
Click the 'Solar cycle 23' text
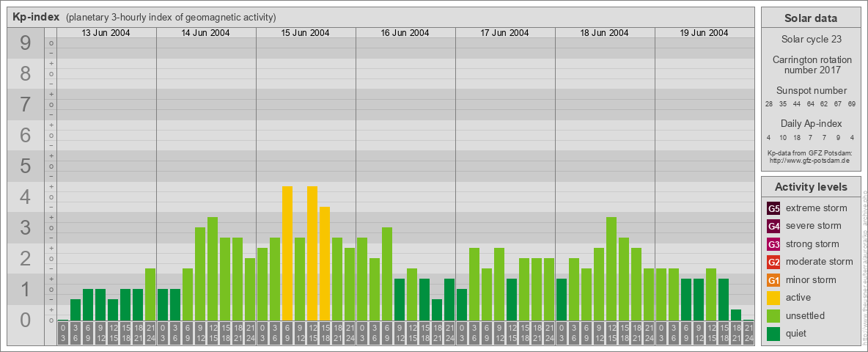(811, 40)
